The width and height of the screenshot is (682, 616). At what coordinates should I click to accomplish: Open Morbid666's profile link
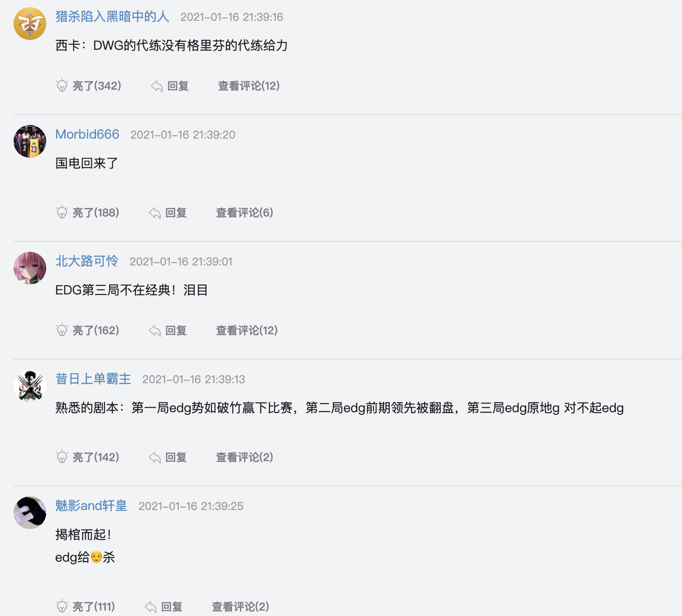click(x=87, y=134)
